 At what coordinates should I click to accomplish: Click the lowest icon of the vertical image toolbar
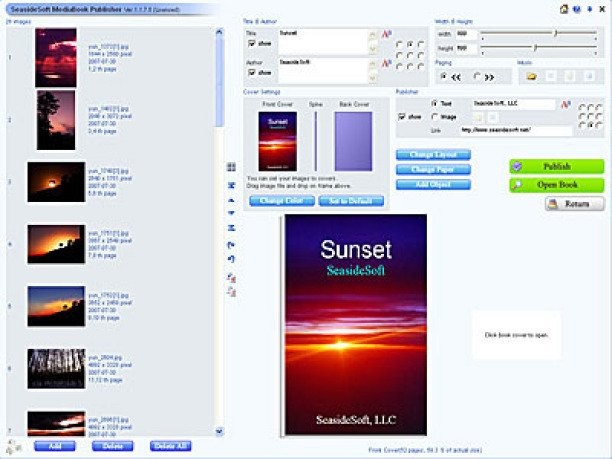[x=231, y=292]
